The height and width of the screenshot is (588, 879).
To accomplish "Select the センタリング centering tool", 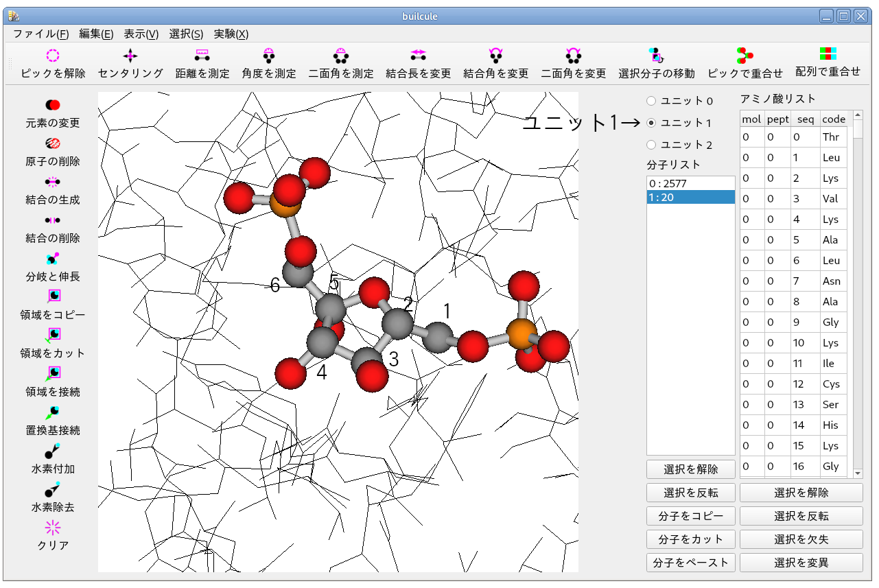I will point(130,56).
